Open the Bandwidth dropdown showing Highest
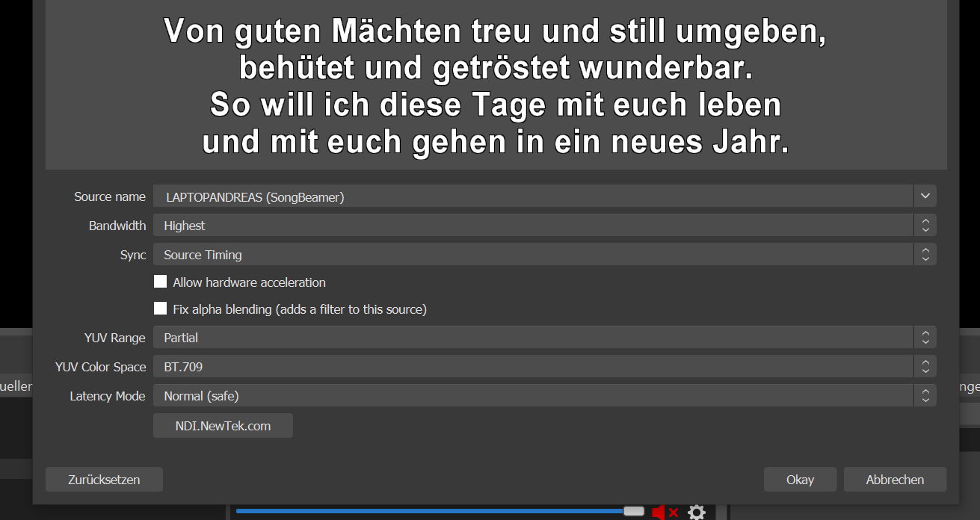Image resolution: width=980 pixels, height=520 pixels. pos(544,225)
